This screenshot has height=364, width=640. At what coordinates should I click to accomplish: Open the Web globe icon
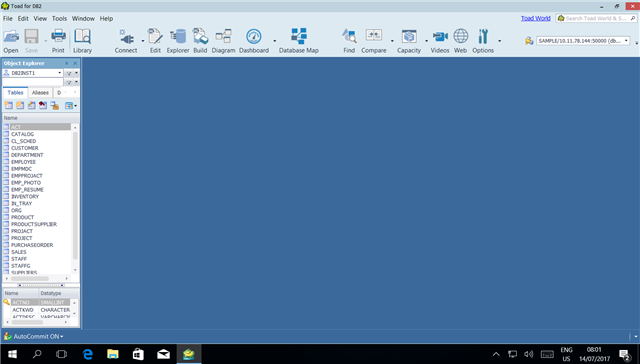coord(460,37)
